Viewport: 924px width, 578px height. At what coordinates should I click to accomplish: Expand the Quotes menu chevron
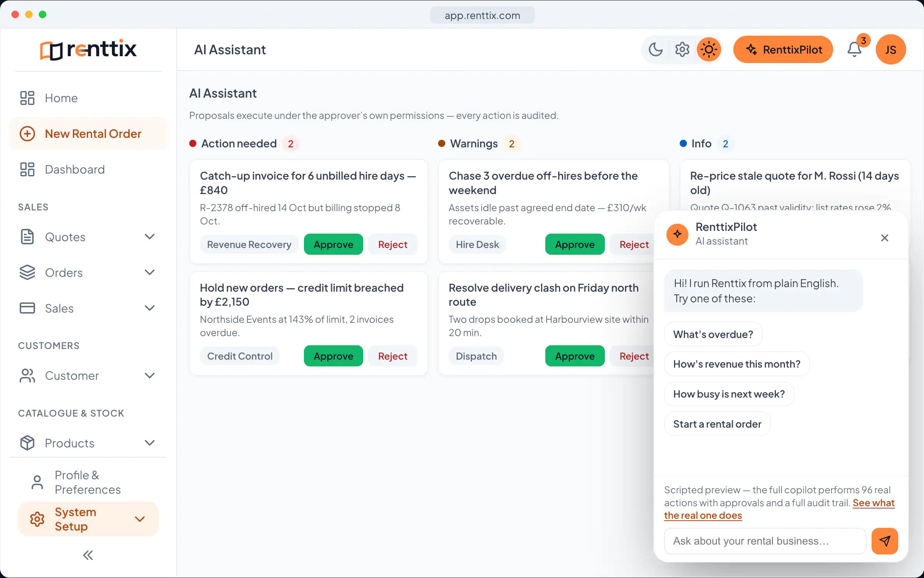coord(150,237)
